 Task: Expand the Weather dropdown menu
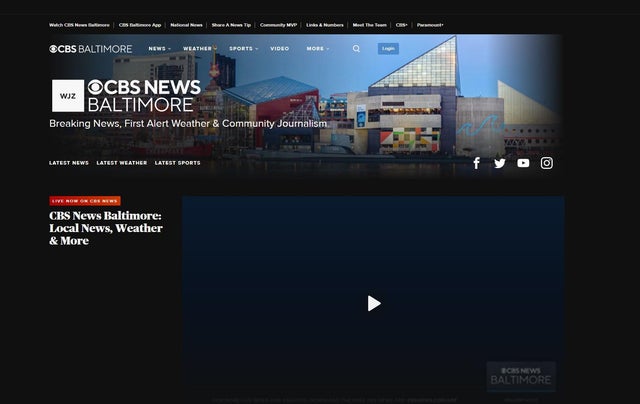200,49
